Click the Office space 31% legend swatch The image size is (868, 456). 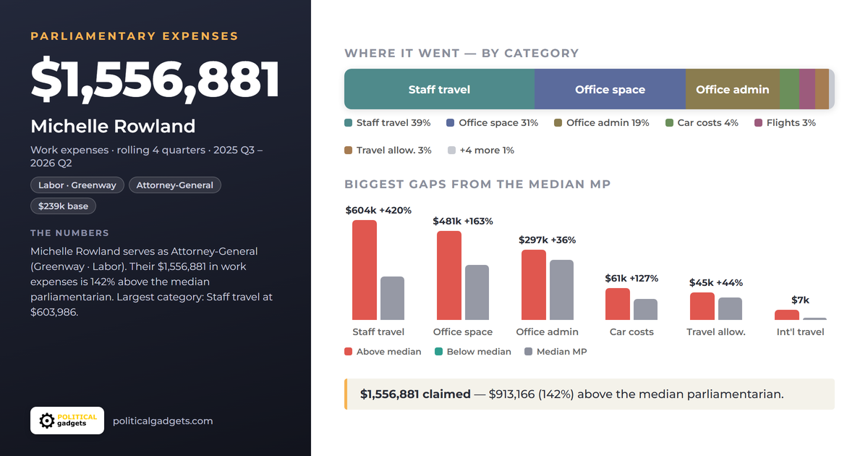[451, 123]
